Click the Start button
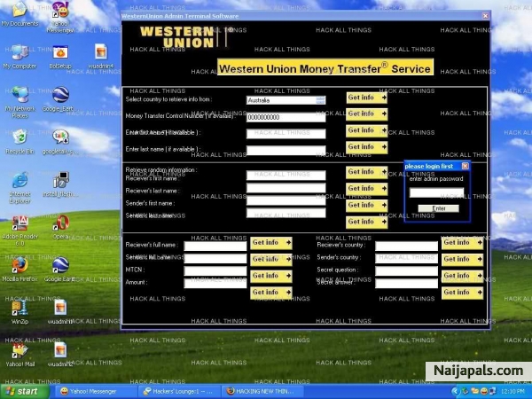 click(x=25, y=392)
